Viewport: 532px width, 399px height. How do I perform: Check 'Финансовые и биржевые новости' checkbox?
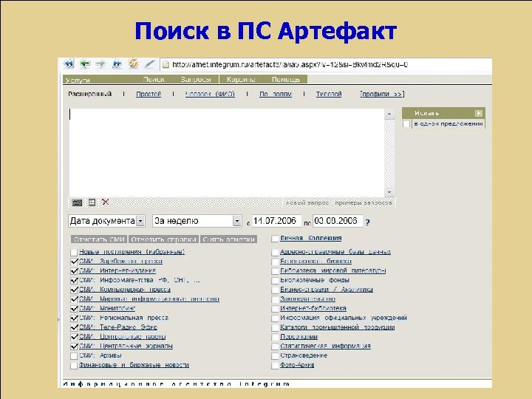[74, 366]
